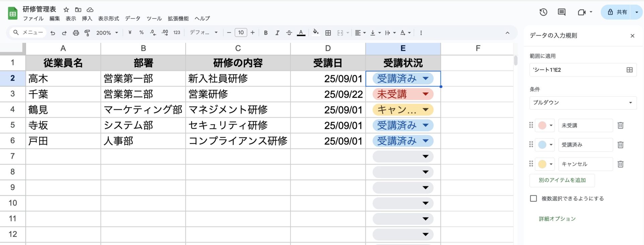Click 詳細オプション link
644x245 pixels.
[x=557, y=219]
